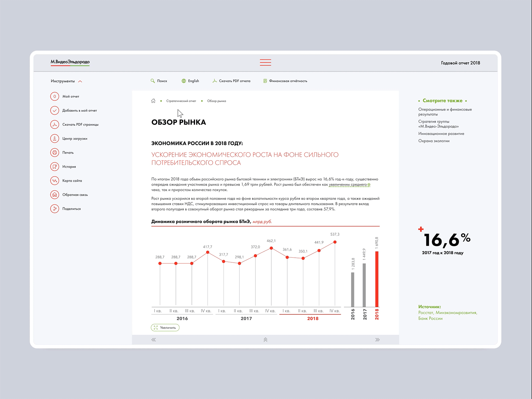
Task: Open the hamburger menu at top center
Action: tap(265, 62)
